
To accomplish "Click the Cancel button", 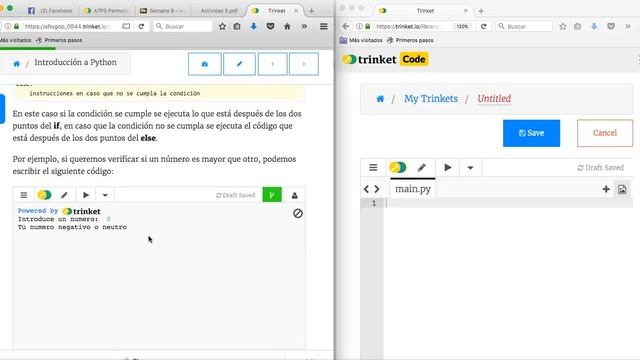I will pyautogui.click(x=605, y=133).
